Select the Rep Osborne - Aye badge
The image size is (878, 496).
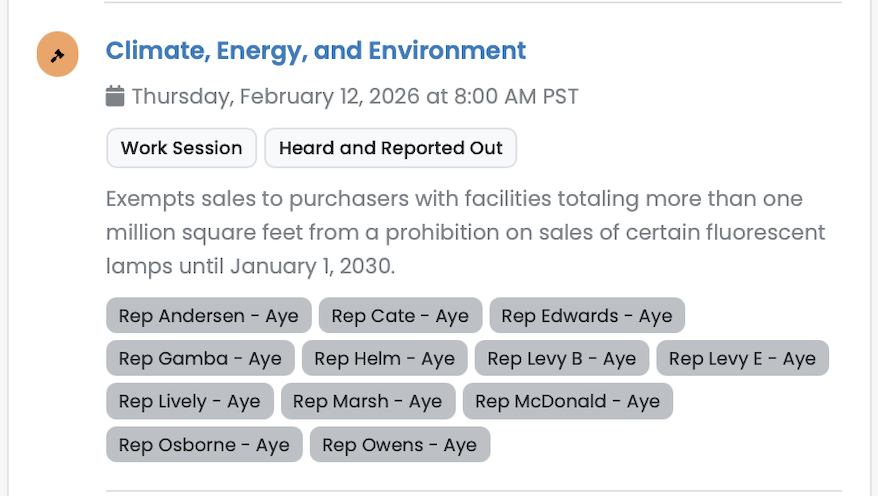204,445
